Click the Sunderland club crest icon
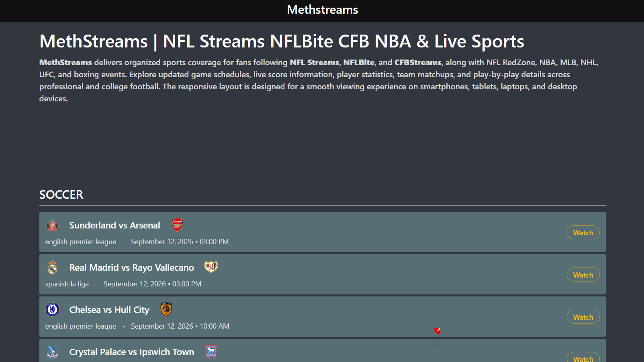644x362 pixels. point(53,225)
